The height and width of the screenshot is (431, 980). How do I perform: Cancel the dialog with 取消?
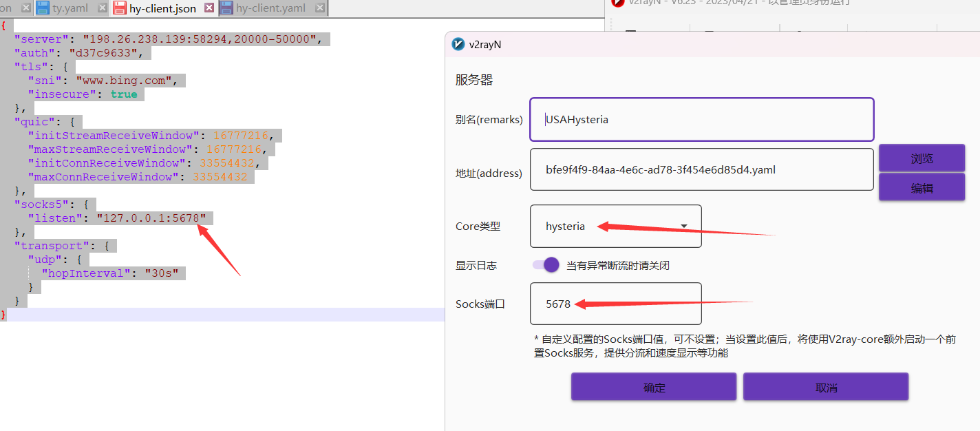click(x=826, y=387)
